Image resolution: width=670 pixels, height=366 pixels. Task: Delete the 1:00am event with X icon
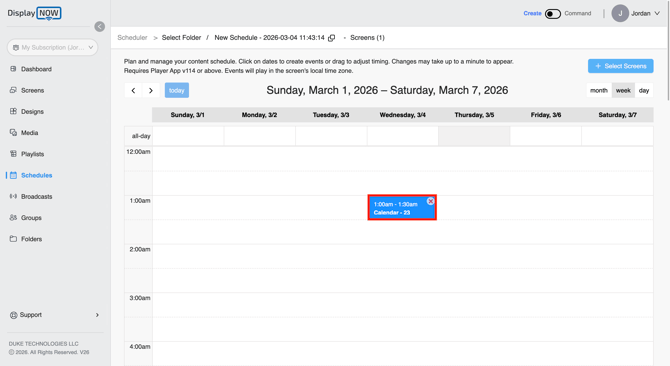coord(431,201)
